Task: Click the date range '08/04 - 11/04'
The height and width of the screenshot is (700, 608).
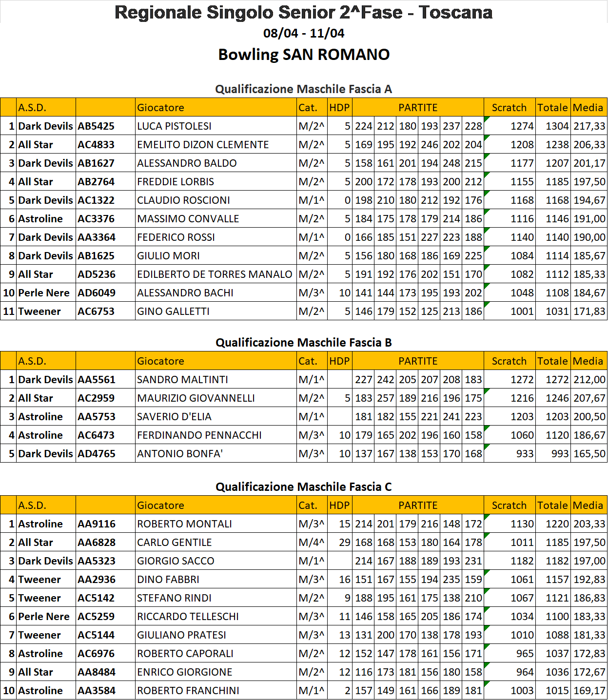Action: (x=304, y=33)
